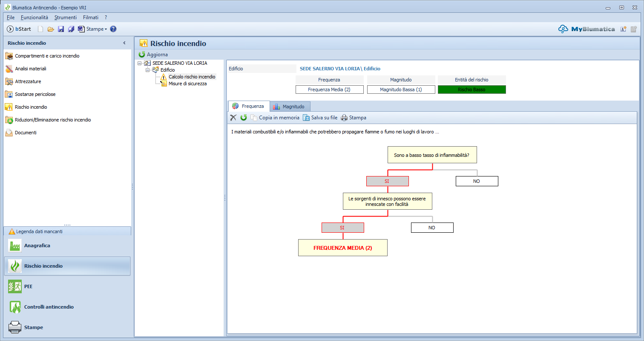Collapse the left Rischio incendio panel

(124, 43)
